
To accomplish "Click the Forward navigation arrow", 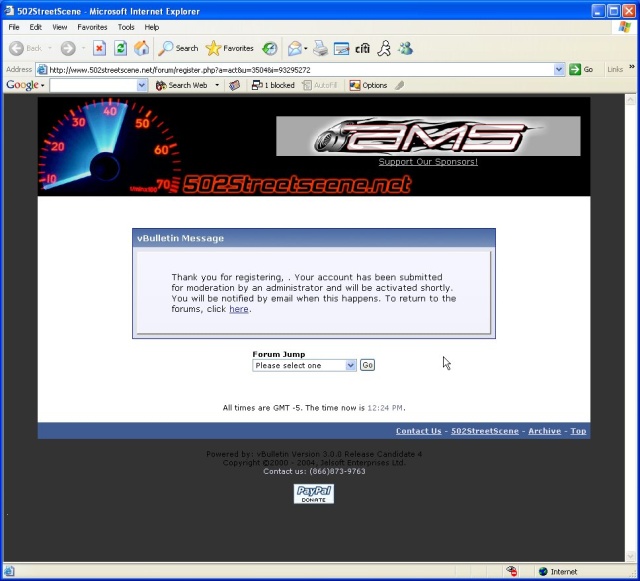I will point(68,48).
